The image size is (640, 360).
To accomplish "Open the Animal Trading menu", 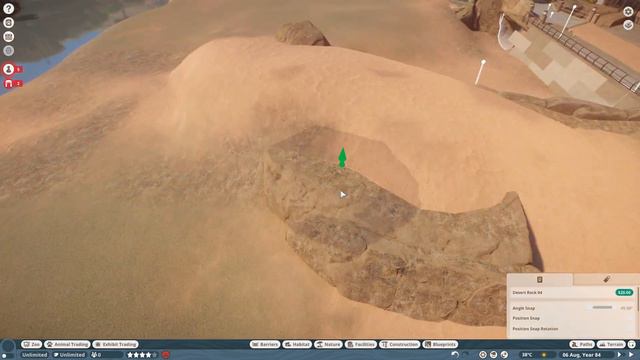I will (x=67, y=344).
